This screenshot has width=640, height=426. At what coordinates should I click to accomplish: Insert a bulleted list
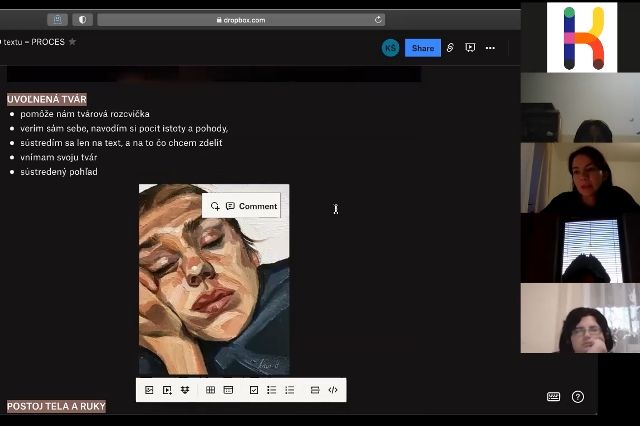(271, 390)
